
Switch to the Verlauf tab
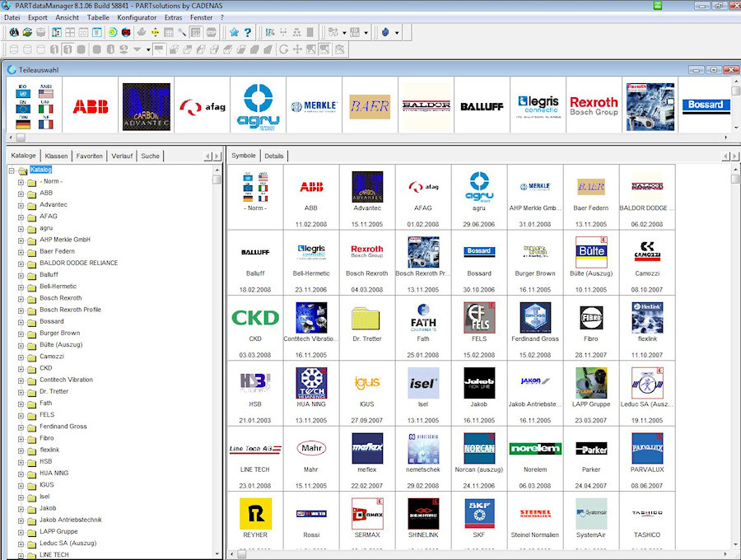(122, 156)
